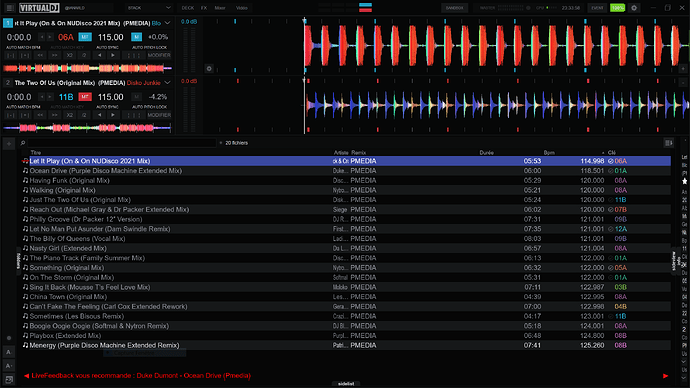The width and height of the screenshot is (690, 388).
Task: Click the star icon in right sideview
Action: click(684, 181)
